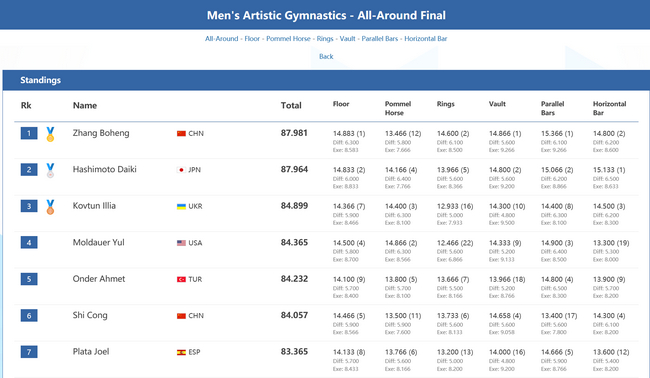Click rank badge 6
This screenshot has height=378, width=650.
click(29, 315)
